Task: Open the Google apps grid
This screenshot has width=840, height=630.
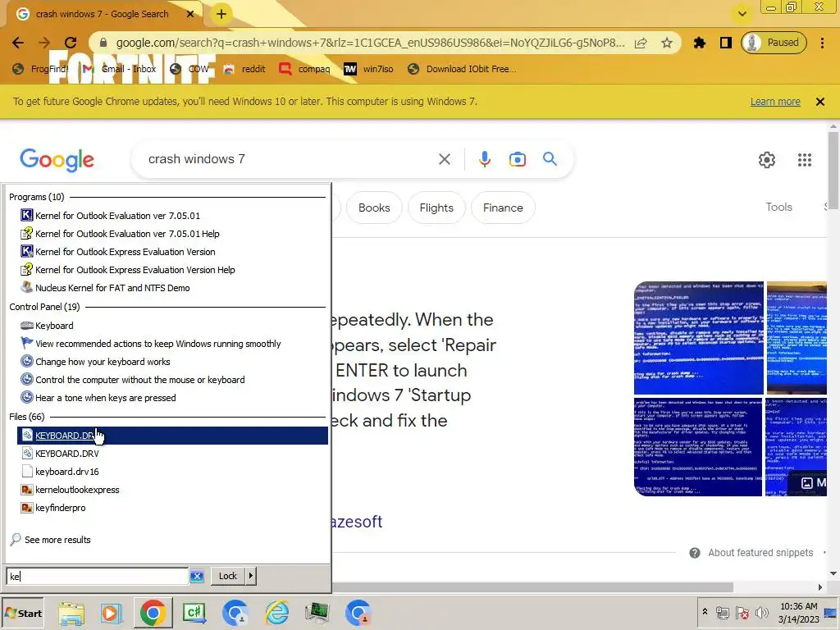Action: pyautogui.click(x=804, y=160)
